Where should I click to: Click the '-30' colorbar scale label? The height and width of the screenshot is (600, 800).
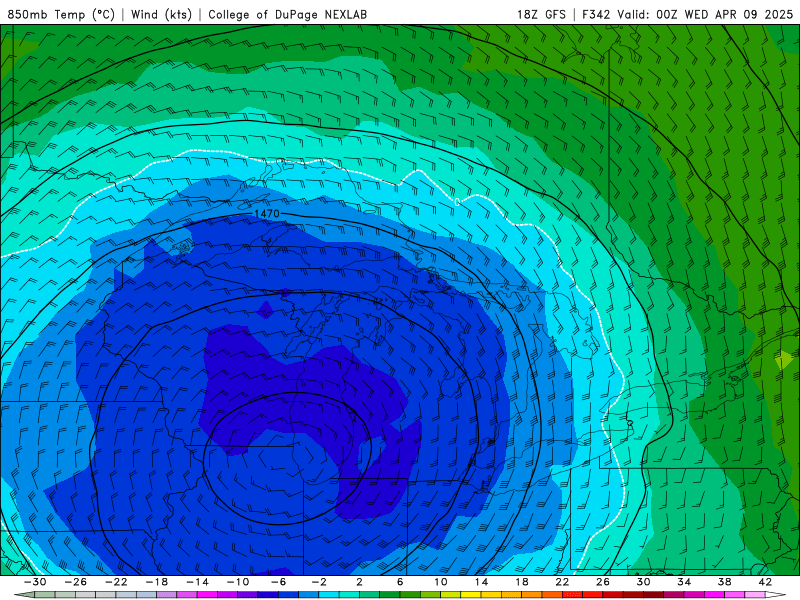tap(35, 582)
